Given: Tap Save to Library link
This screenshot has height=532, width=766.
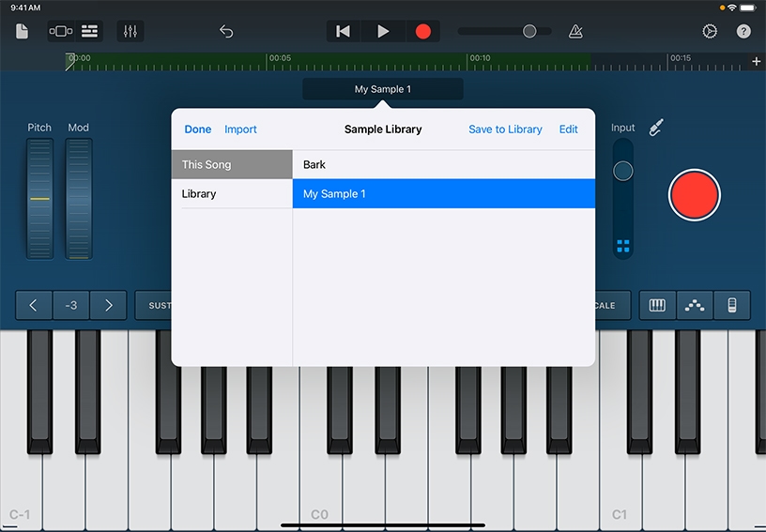Looking at the screenshot, I should click(505, 129).
